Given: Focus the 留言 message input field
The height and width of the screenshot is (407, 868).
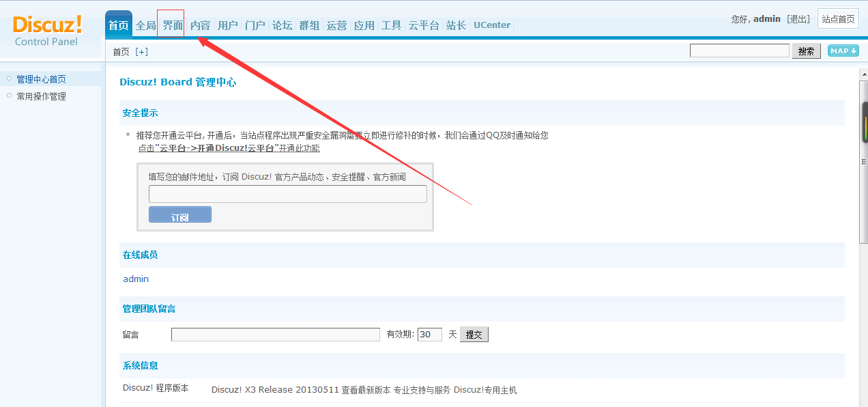Looking at the screenshot, I should pyautogui.click(x=276, y=335).
